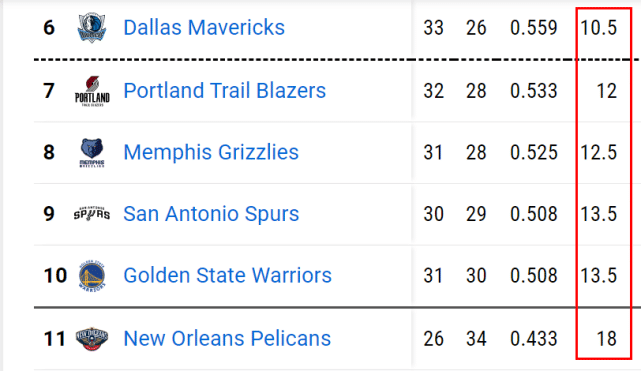The image size is (641, 371).
Task: Open the New Orleans Pelicans link
Action: [x=227, y=339]
